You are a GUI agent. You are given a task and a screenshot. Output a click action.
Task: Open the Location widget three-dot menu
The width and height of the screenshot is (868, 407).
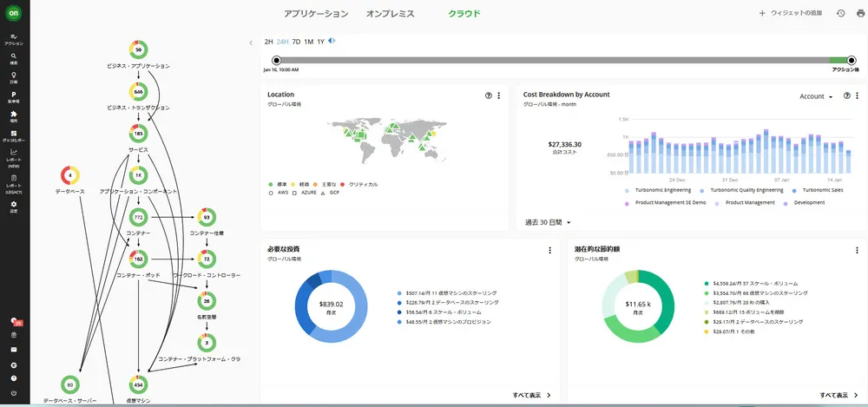[499, 95]
